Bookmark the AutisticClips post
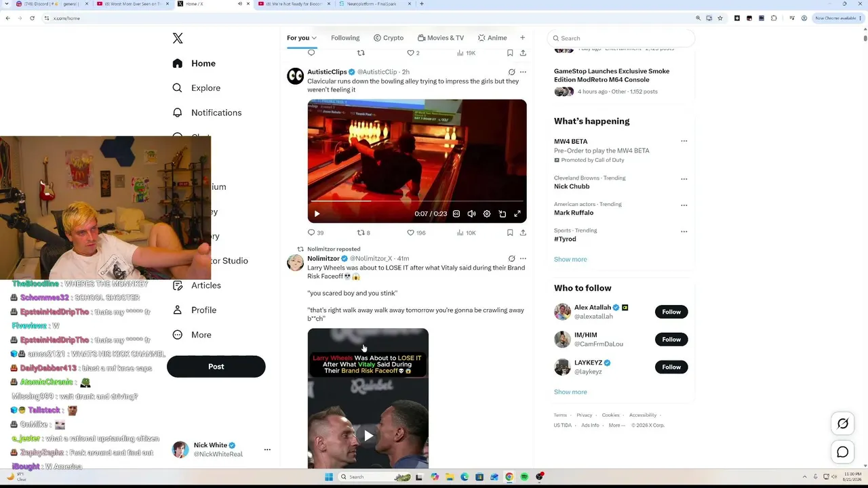The image size is (868, 488). point(510,232)
